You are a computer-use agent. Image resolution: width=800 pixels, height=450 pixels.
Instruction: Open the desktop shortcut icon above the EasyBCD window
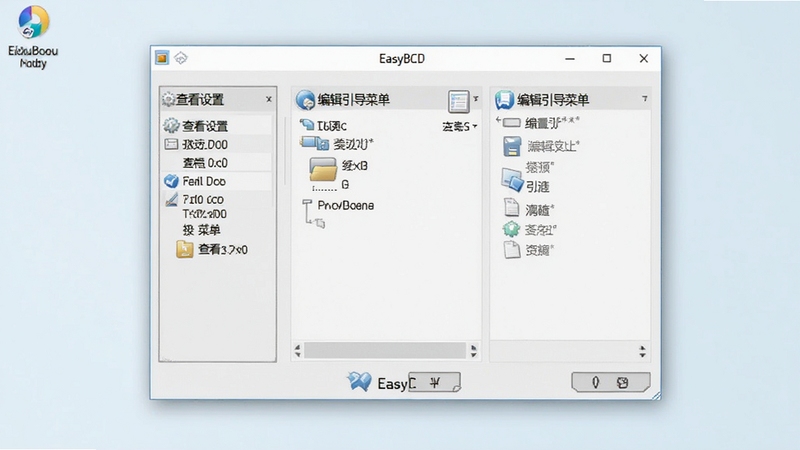[x=34, y=22]
